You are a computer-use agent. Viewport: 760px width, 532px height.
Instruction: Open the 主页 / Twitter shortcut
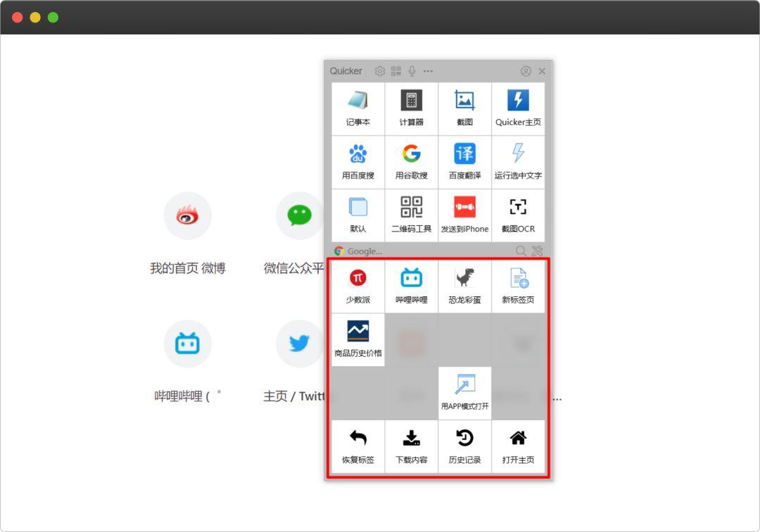click(293, 362)
